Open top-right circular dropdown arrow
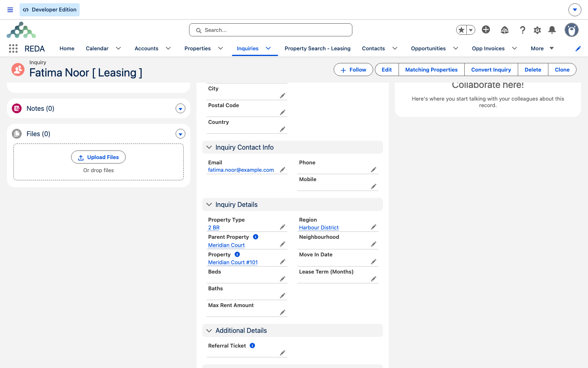 coord(575,10)
